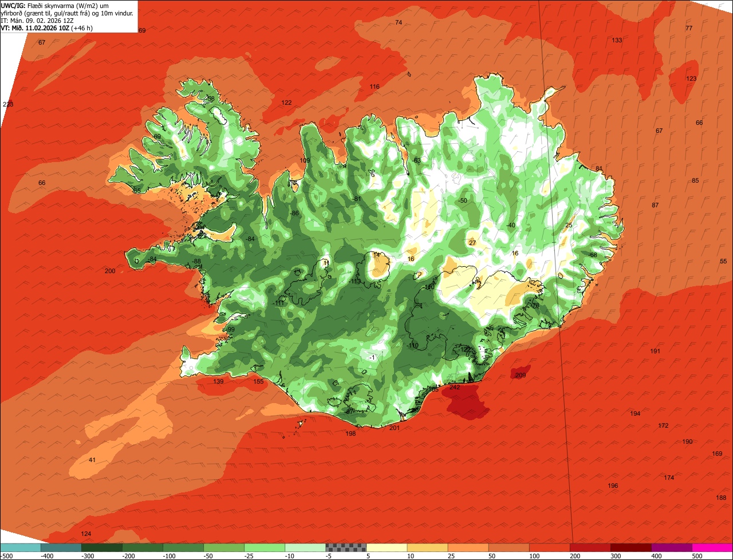Click the ocean value "169"
This screenshot has width=733, height=560.
point(717,453)
